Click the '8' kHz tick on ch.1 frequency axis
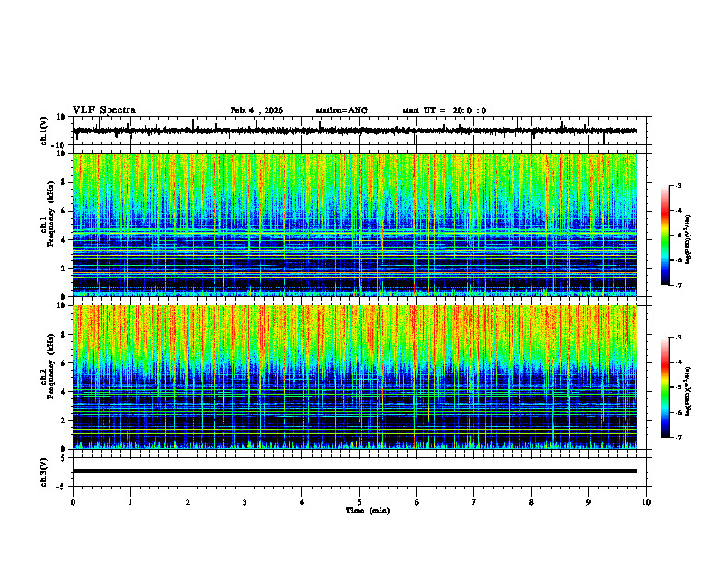Image resolution: width=728 pixels, height=563 pixels. [64, 182]
